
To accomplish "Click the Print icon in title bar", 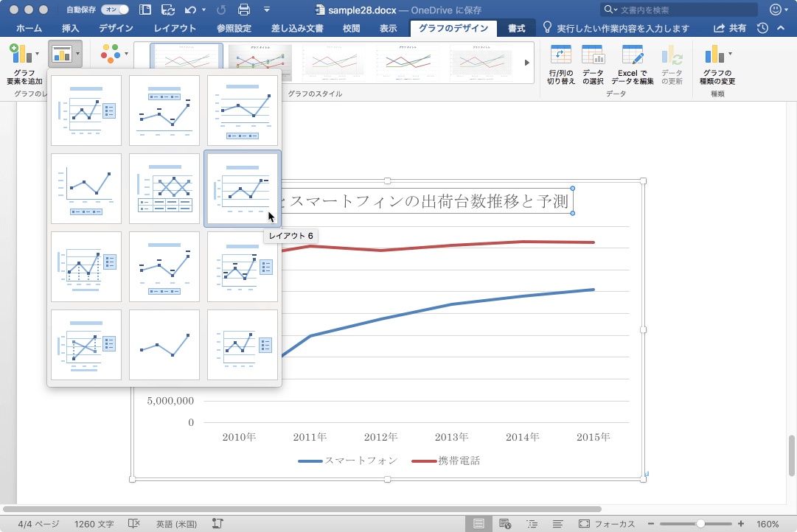I will click(x=244, y=10).
